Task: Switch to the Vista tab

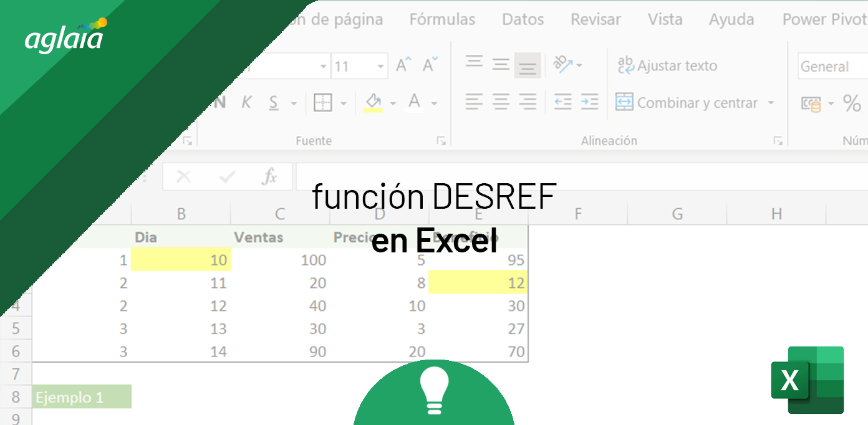Action: pyautogui.click(x=665, y=19)
